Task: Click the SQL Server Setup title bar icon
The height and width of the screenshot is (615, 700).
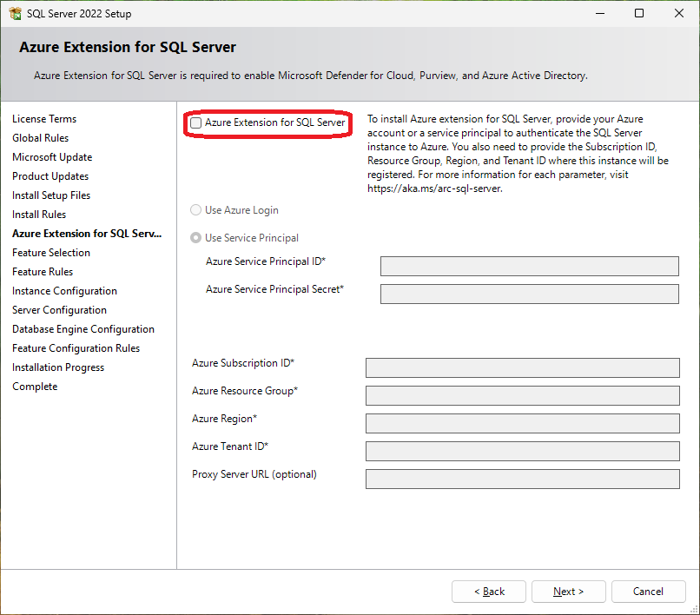Action: pos(16,14)
